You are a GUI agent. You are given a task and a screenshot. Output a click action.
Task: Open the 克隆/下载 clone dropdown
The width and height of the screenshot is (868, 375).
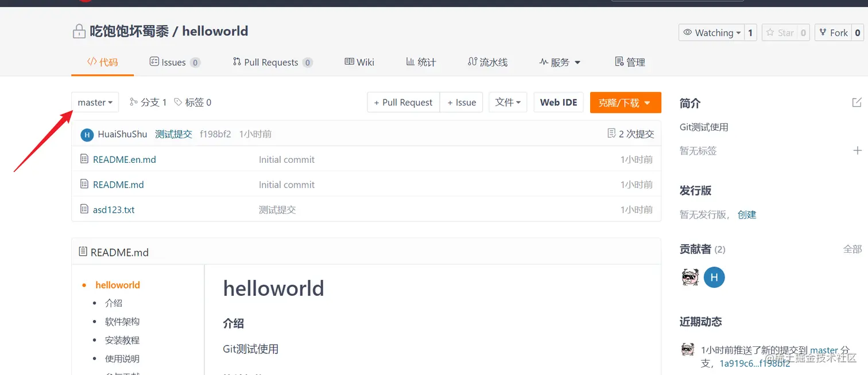(626, 102)
